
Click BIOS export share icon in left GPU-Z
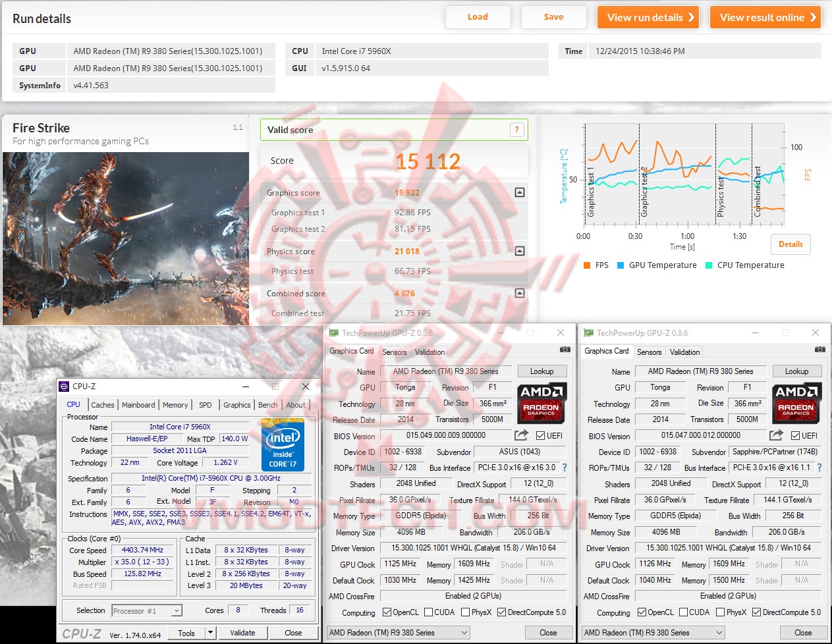click(521, 435)
